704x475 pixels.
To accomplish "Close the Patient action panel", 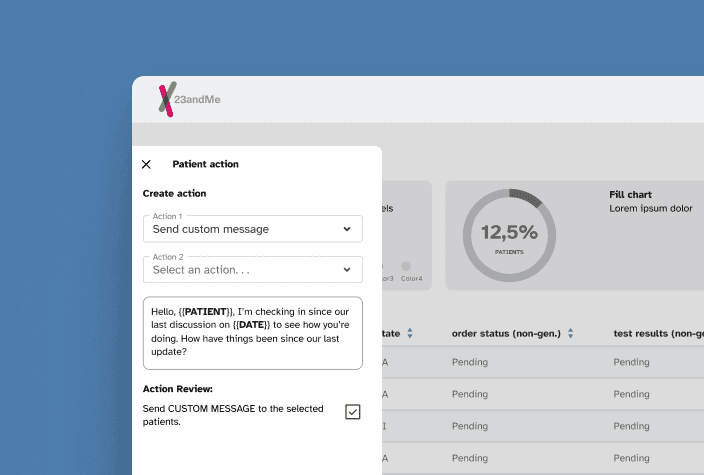I will pos(146,164).
